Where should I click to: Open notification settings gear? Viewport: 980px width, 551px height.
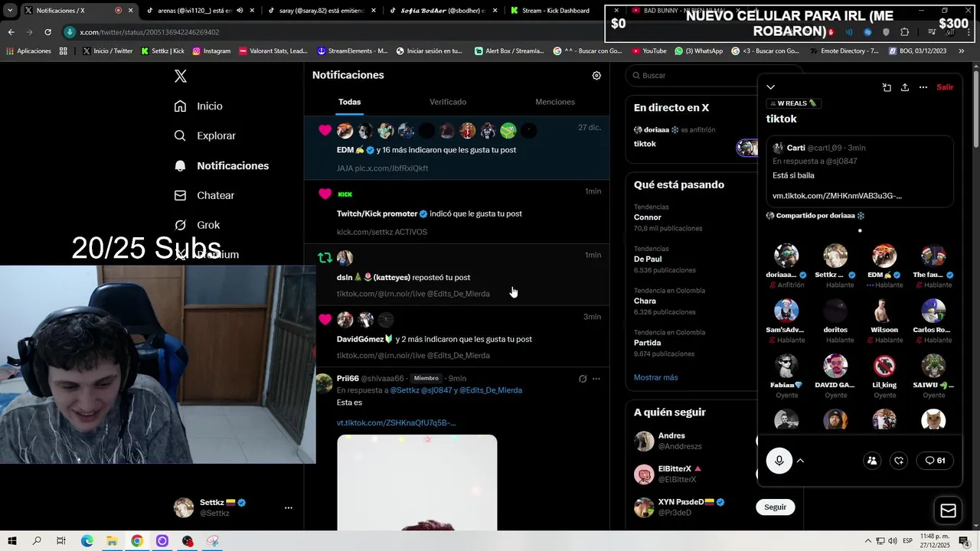[596, 76]
